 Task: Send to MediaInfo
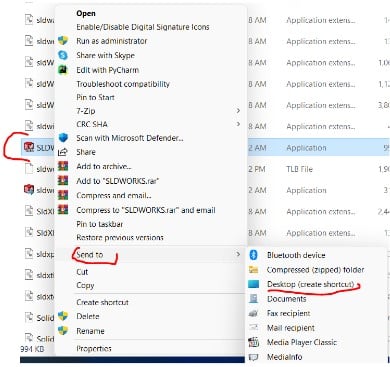pos(285,357)
